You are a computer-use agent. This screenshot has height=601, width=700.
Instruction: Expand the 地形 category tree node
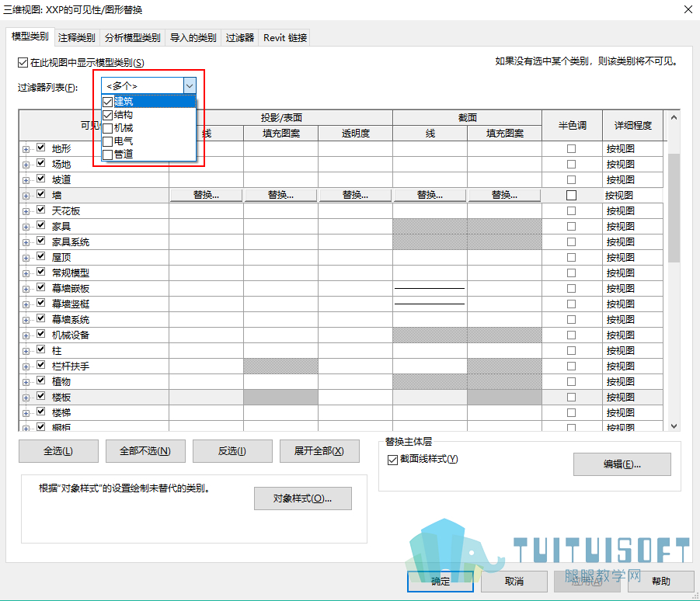pyautogui.click(x=26, y=149)
